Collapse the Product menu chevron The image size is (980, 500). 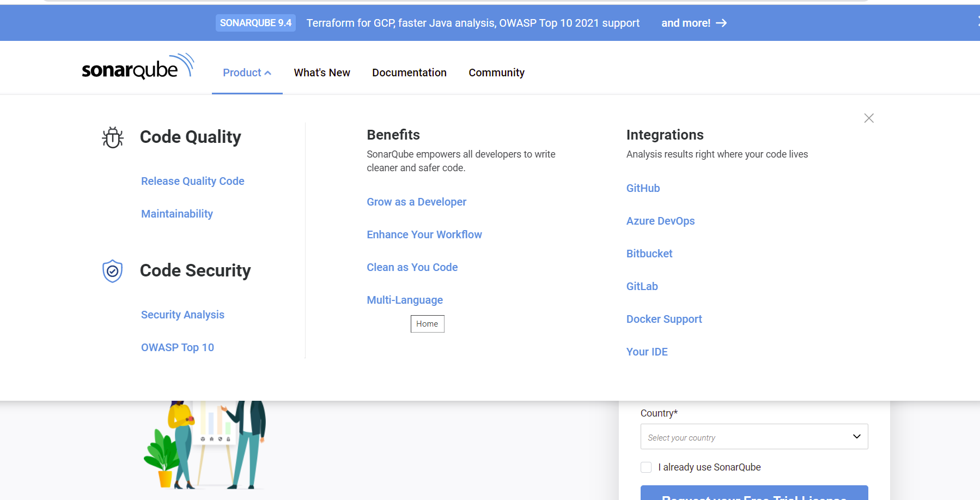click(267, 73)
